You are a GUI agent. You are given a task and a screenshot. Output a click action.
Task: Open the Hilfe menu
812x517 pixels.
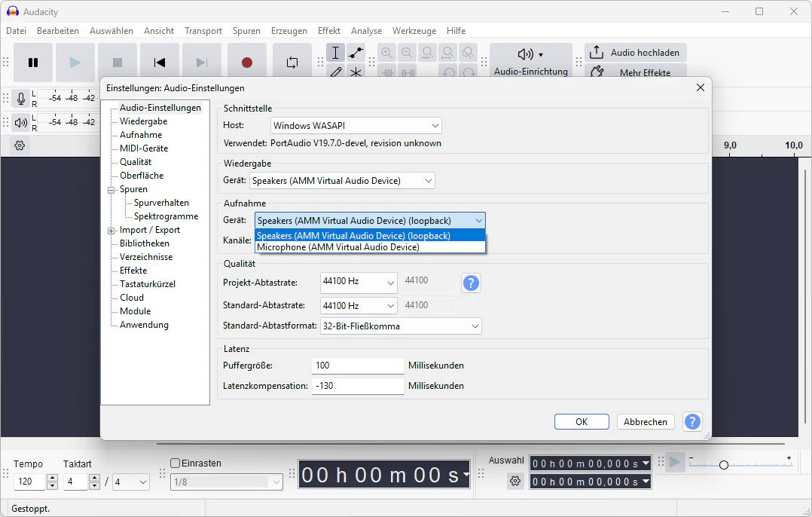(x=456, y=31)
